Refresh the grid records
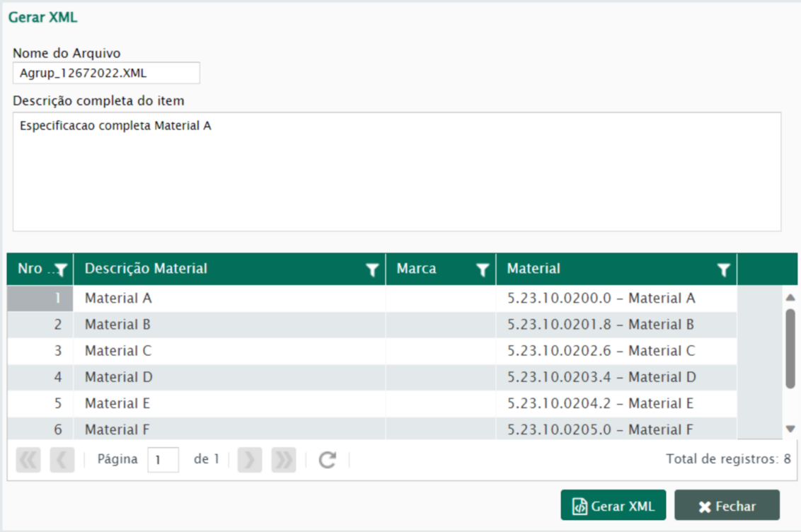 [x=327, y=460]
